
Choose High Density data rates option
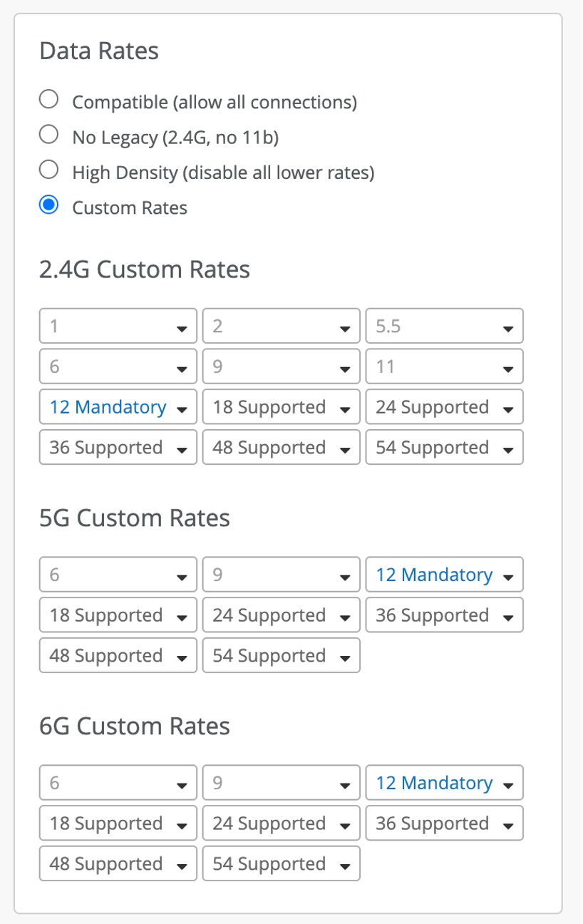[x=48, y=170]
